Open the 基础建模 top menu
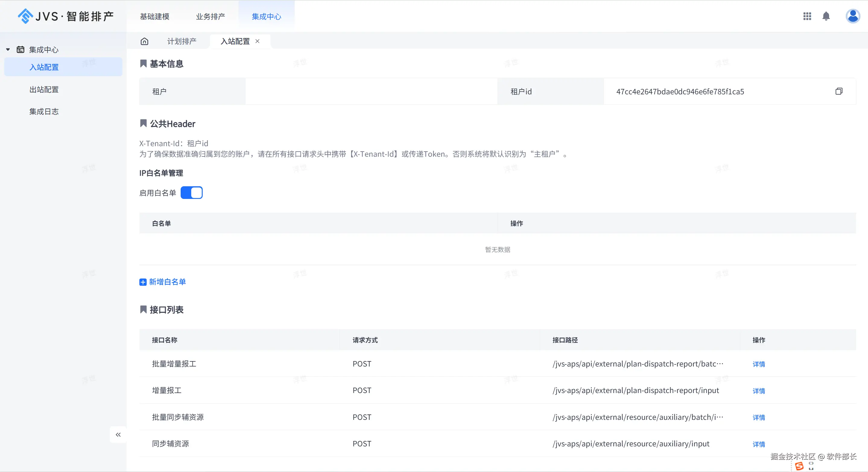 click(x=155, y=17)
